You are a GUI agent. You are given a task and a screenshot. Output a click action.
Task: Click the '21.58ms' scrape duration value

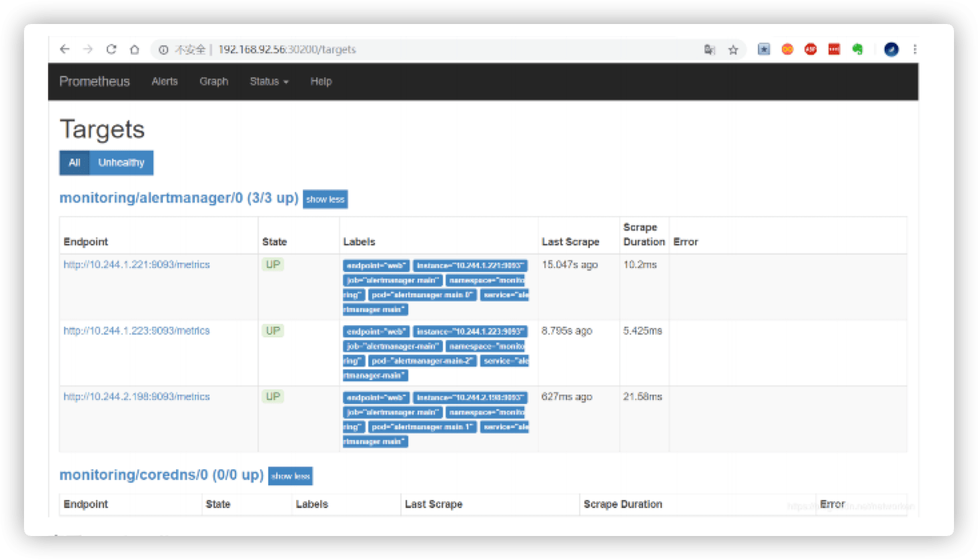643,397
